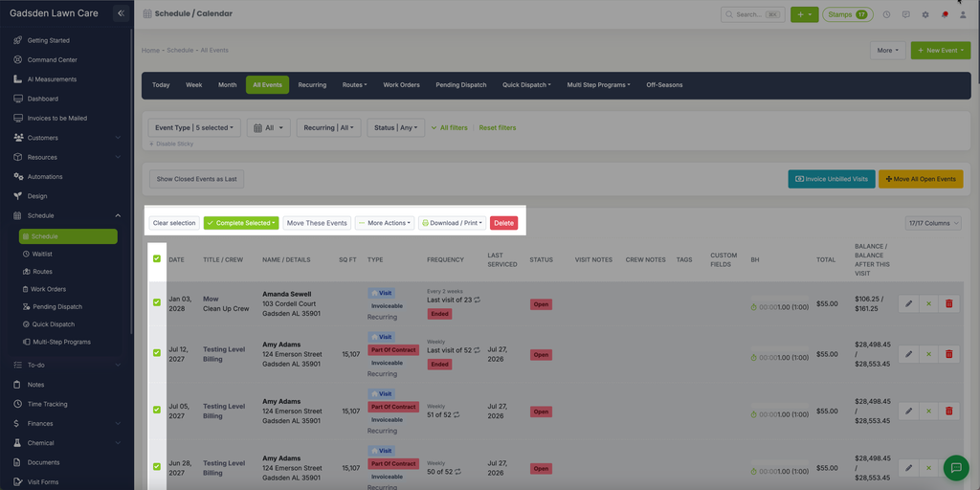Open the green chat bubble widget
The height and width of the screenshot is (490, 980).
click(956, 466)
